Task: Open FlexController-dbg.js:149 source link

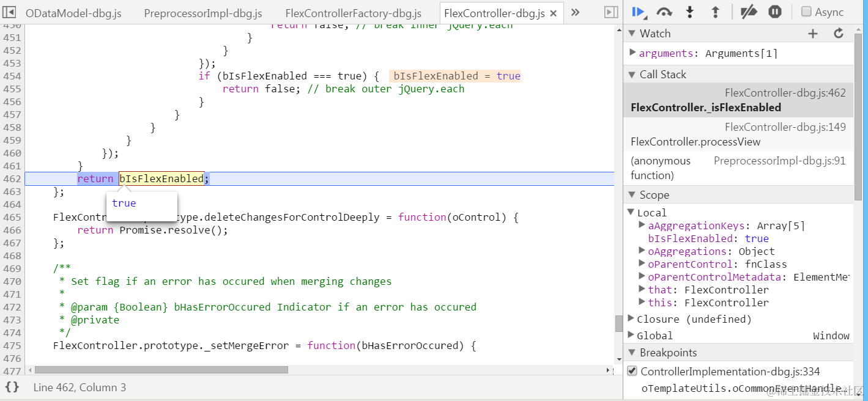Action: 785,127
